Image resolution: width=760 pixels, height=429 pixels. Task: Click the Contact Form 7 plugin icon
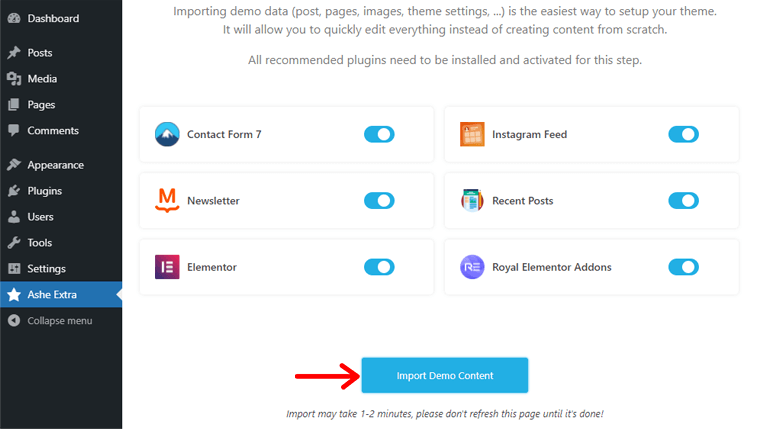tap(167, 134)
